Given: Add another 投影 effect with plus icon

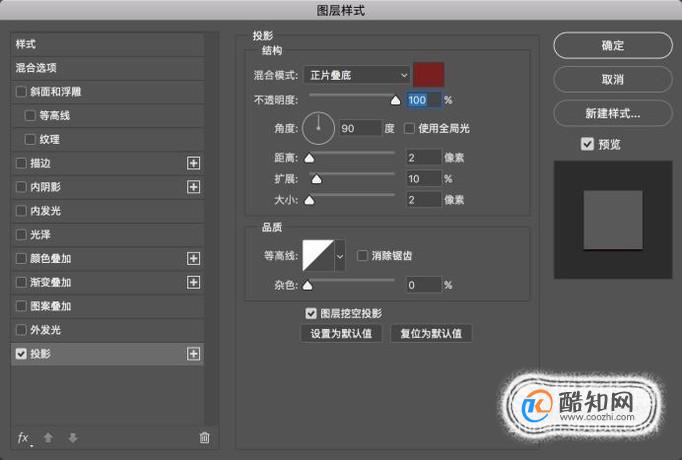Looking at the screenshot, I should (194, 353).
